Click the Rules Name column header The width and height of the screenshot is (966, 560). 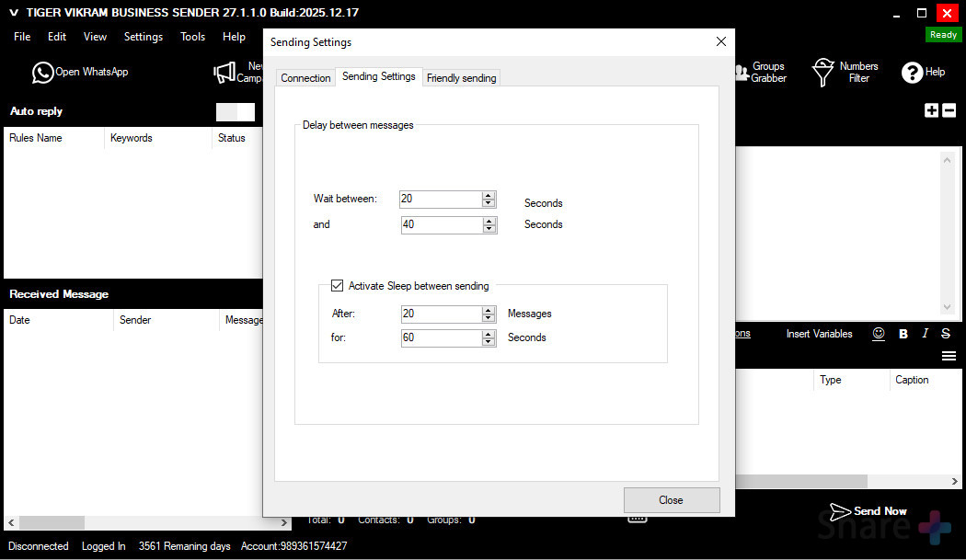point(54,138)
